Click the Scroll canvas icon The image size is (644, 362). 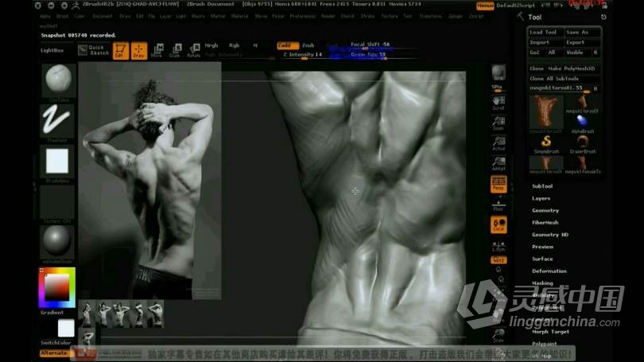(x=499, y=103)
